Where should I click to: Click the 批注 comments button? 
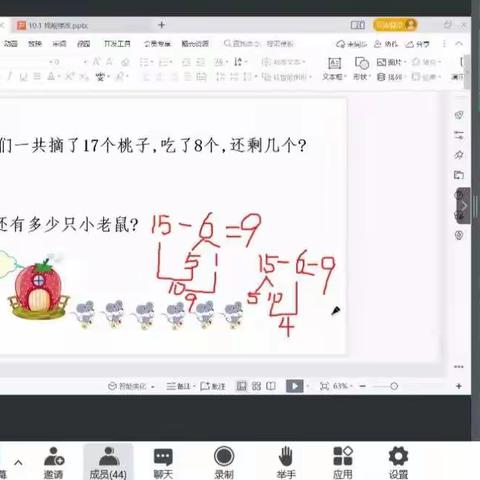213,386
